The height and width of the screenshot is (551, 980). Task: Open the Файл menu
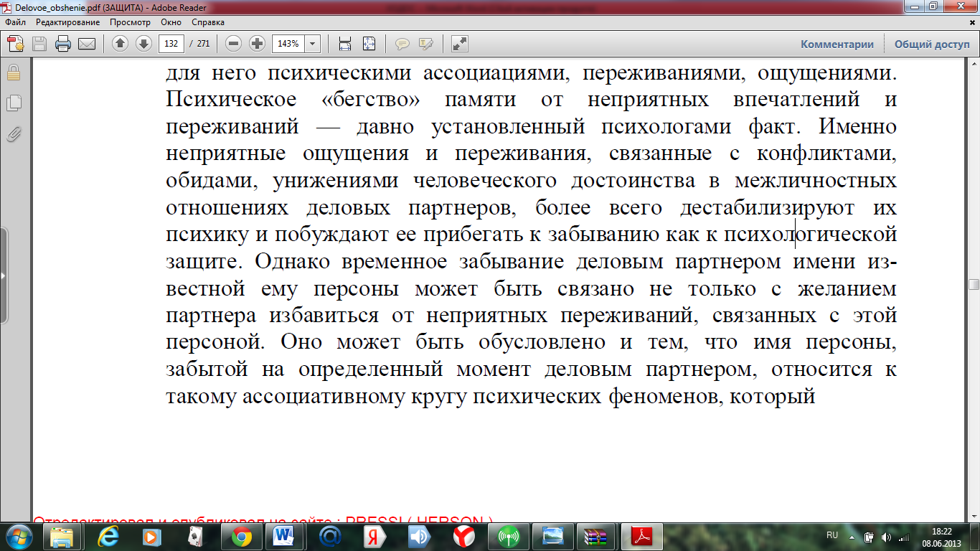coord(15,22)
